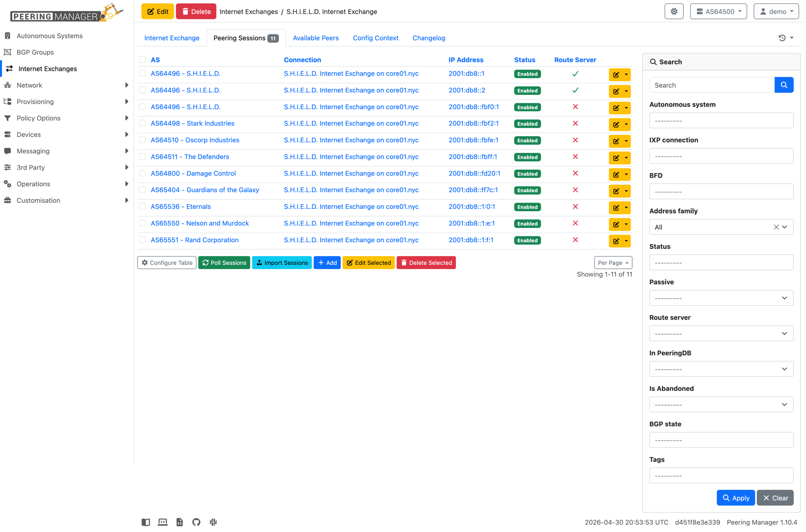The height and width of the screenshot is (532, 806).
Task: Edit The Defenders session
Action: [x=615, y=158]
